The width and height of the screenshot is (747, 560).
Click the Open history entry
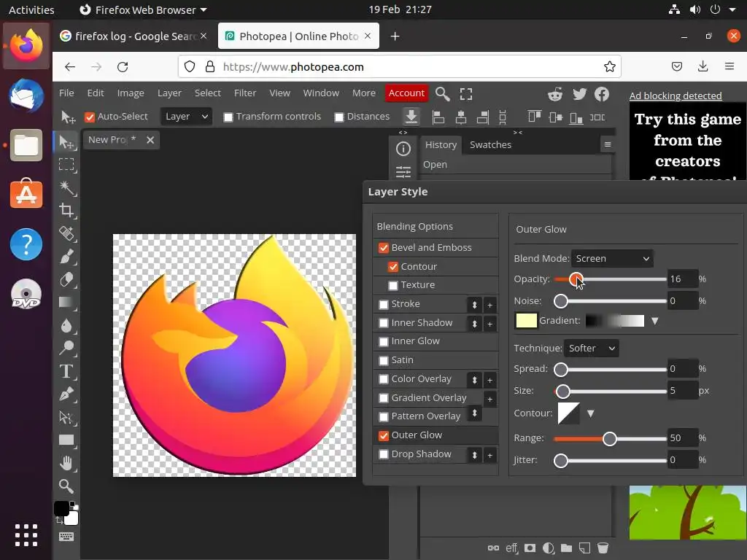pos(516,165)
